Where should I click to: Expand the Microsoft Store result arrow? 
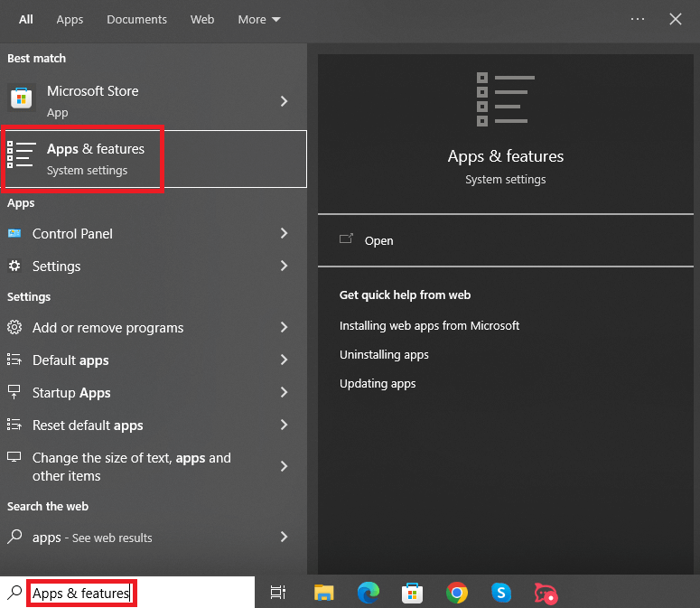284,101
